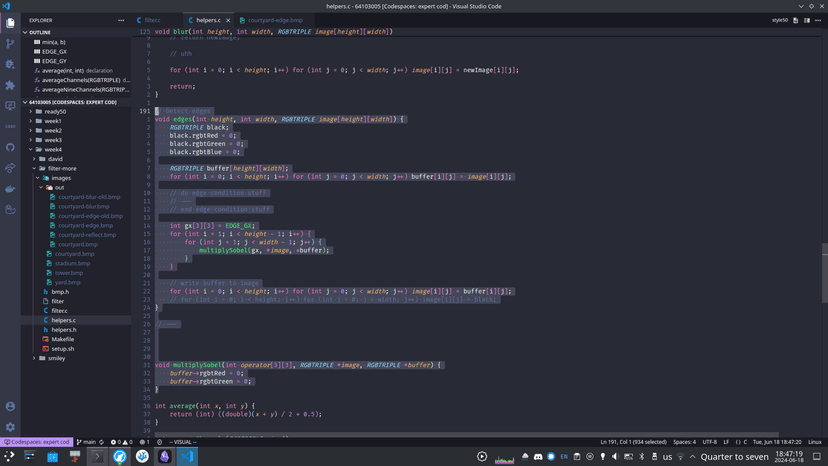
Task: Change indentation via Spaces: 4
Action: [x=684, y=442]
